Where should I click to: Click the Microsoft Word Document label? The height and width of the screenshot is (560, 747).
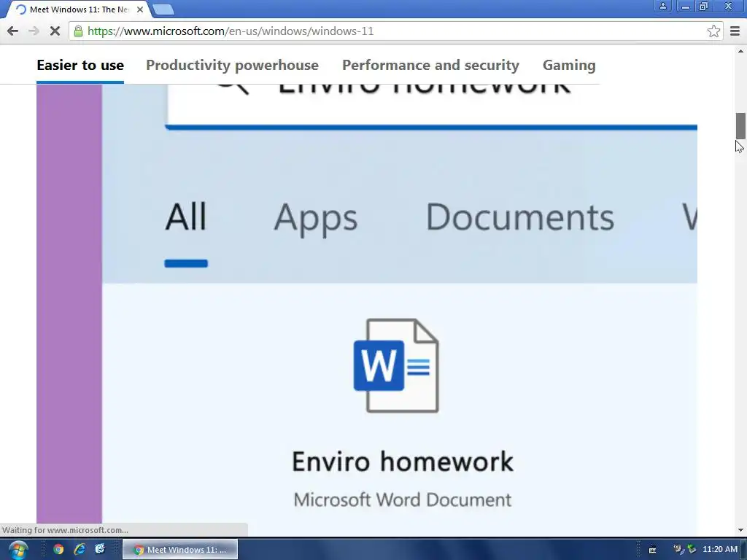pyautogui.click(x=403, y=500)
